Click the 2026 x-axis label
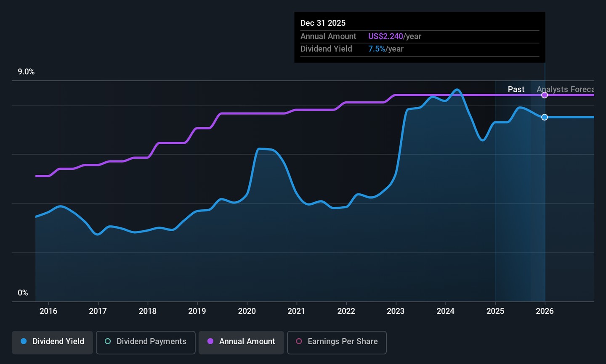This screenshot has height=364, width=606. [545, 311]
